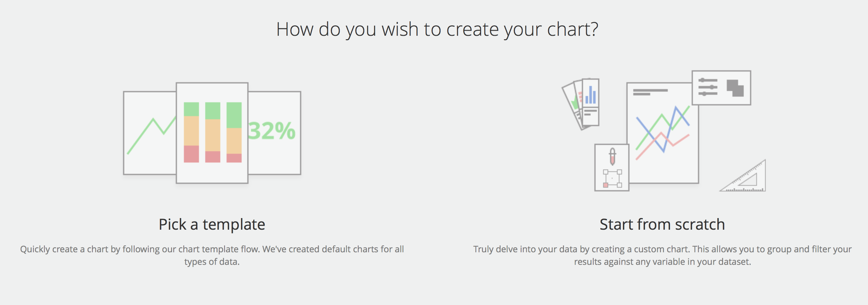Select the green line chart template card
868x305 pixels.
tap(150, 133)
